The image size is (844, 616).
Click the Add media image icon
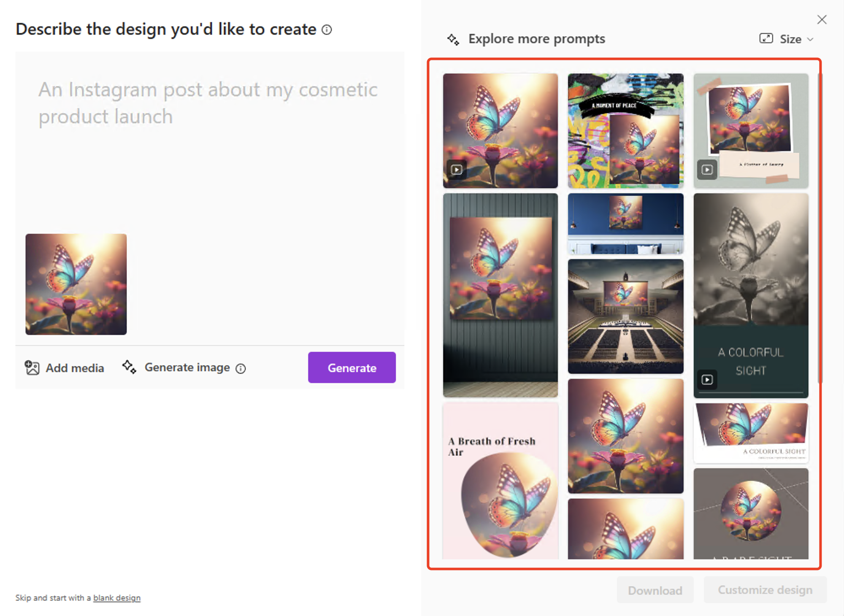[x=32, y=367]
